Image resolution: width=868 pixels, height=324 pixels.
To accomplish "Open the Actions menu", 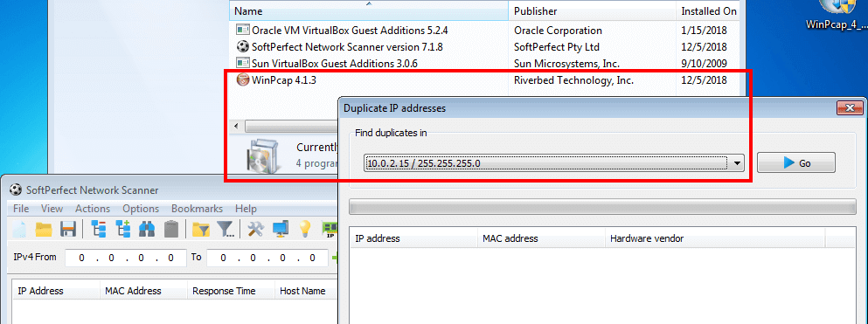I will [x=93, y=209].
